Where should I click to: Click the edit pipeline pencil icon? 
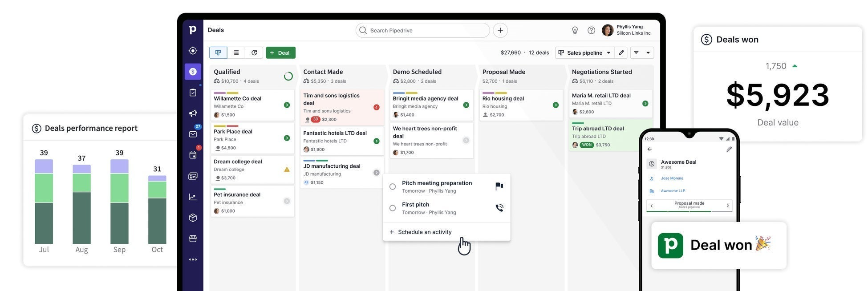pos(621,53)
